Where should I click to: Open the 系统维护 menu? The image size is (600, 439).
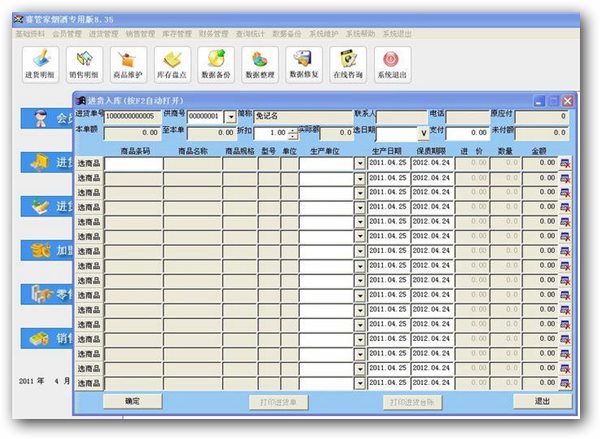pos(324,34)
